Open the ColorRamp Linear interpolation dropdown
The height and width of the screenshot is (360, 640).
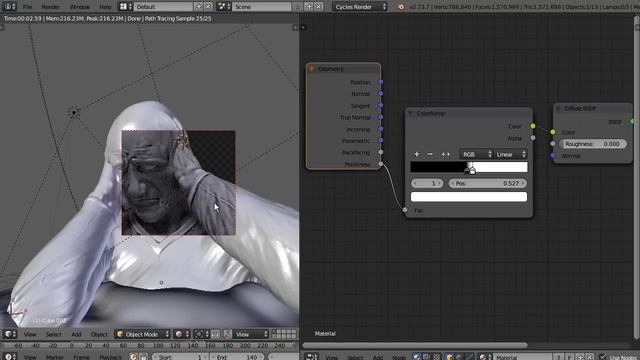click(511, 154)
